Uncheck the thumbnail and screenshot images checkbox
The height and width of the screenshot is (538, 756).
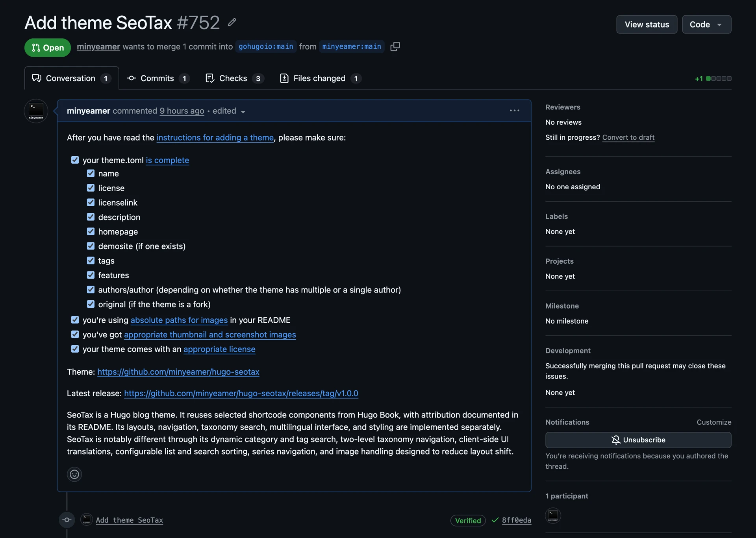click(75, 335)
